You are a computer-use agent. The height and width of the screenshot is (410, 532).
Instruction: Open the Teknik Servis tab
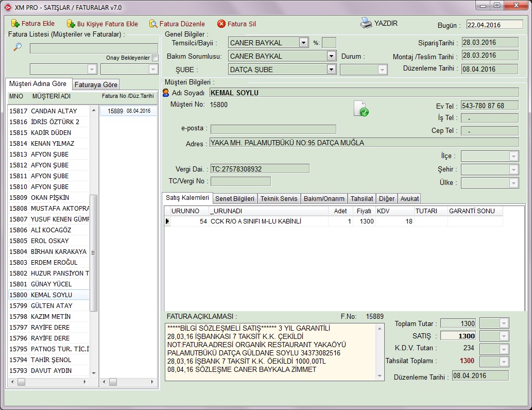[x=279, y=198]
